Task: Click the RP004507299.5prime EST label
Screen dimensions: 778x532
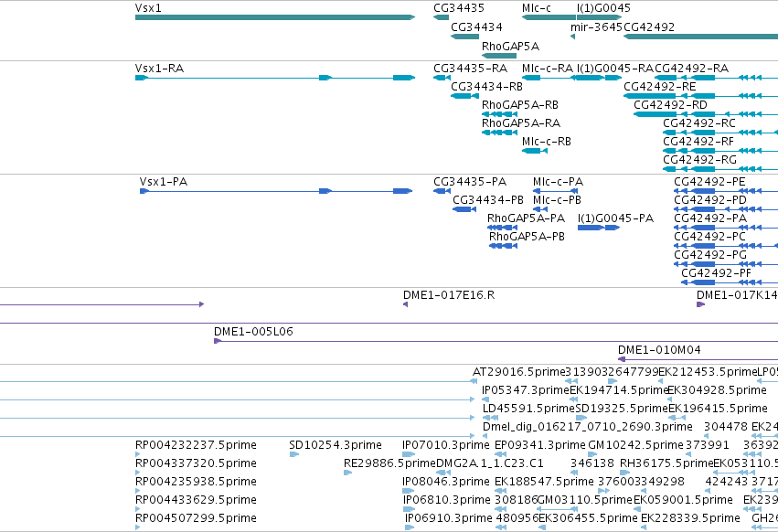Action: click(196, 518)
